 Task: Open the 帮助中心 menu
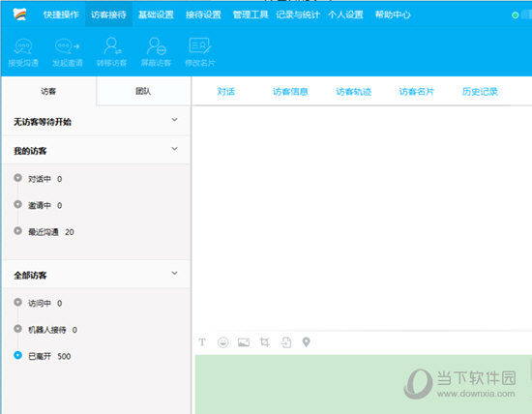click(393, 15)
